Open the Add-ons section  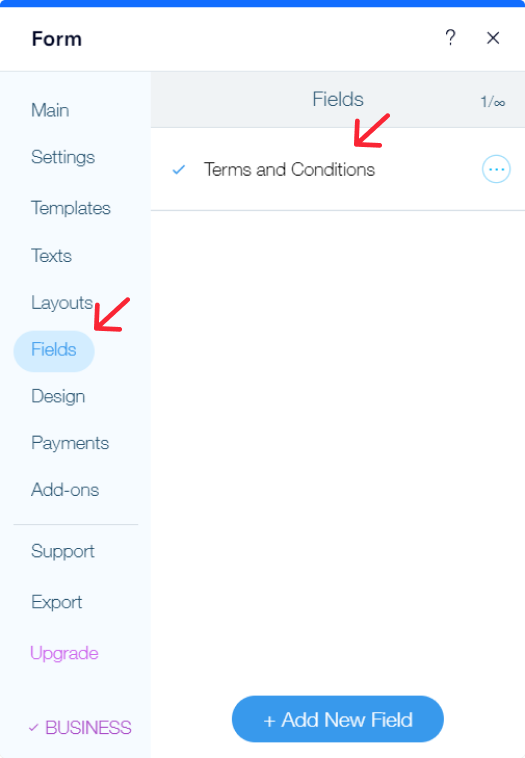click(65, 490)
